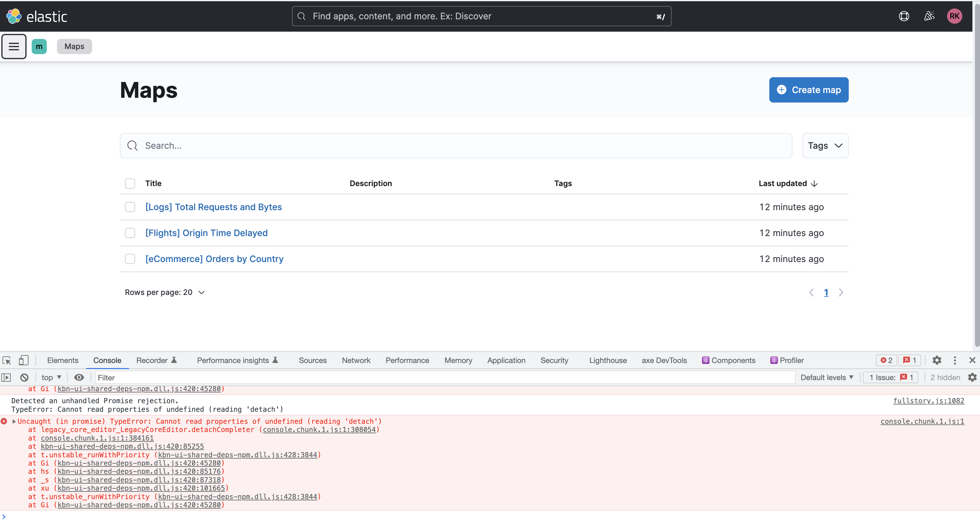Switch to the Network tab

point(356,360)
